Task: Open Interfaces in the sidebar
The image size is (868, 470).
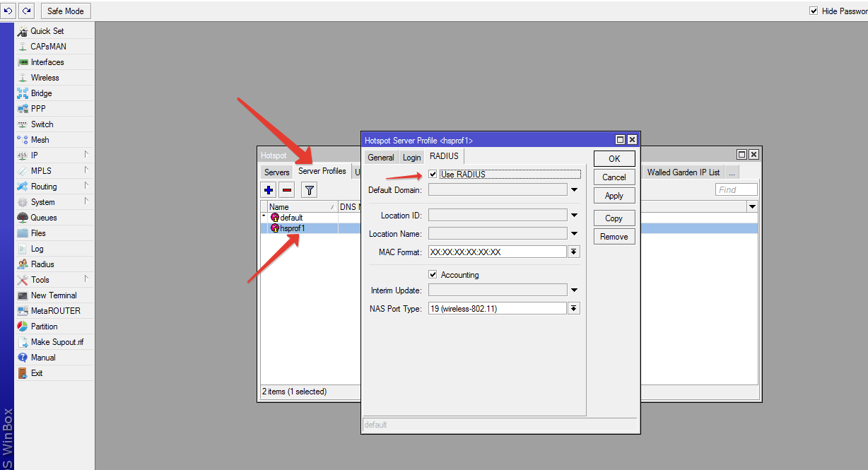Action: point(47,62)
